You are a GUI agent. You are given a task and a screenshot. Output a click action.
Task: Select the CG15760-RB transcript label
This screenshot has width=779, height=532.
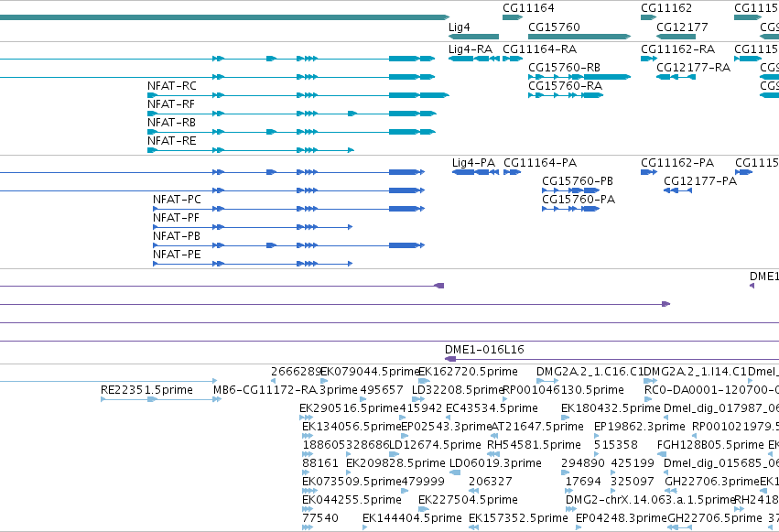pos(565,67)
